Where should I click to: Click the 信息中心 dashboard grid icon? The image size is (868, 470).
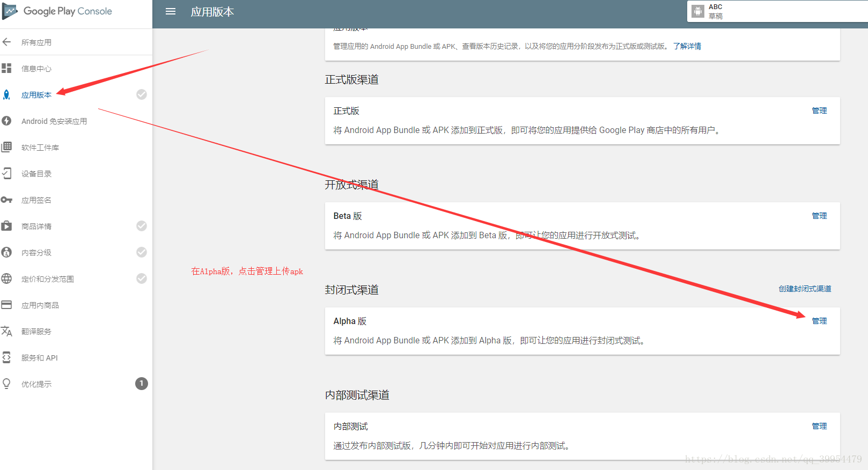[6, 68]
